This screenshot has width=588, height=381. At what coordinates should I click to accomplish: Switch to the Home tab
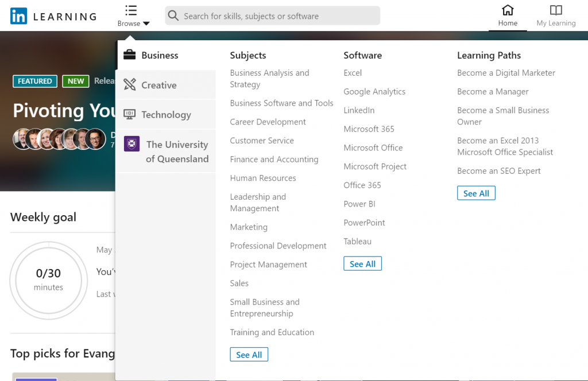(507, 15)
